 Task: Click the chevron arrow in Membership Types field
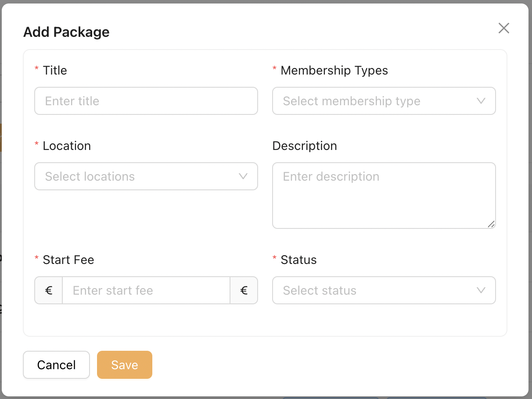pyautogui.click(x=481, y=101)
